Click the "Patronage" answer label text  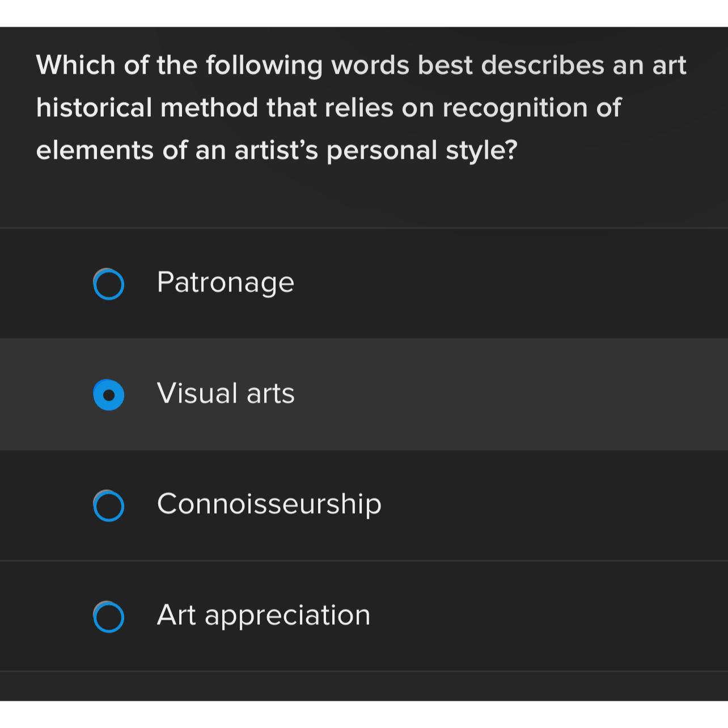click(x=225, y=282)
